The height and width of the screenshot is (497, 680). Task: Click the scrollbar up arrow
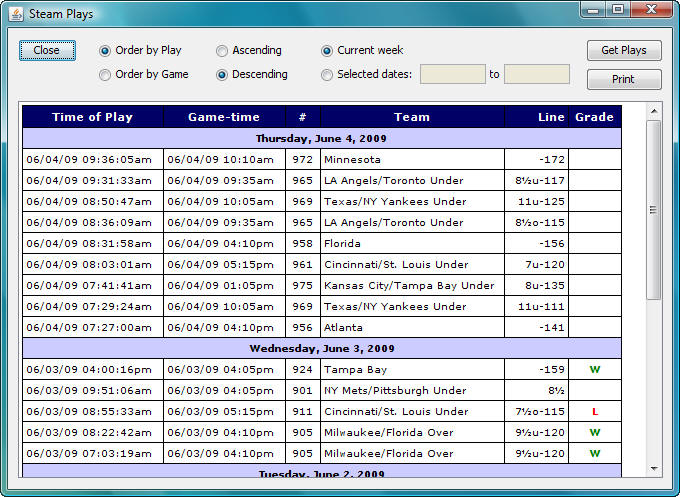(654, 111)
